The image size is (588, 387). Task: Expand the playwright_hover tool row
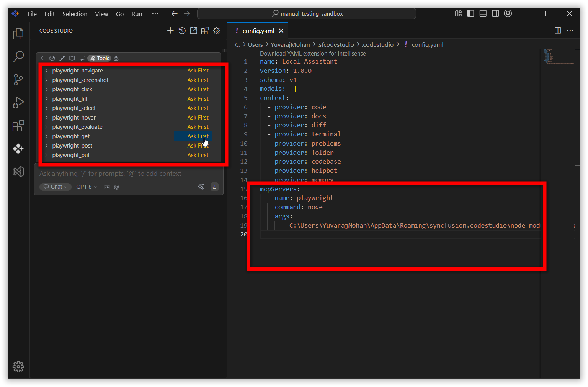pyautogui.click(x=46, y=118)
